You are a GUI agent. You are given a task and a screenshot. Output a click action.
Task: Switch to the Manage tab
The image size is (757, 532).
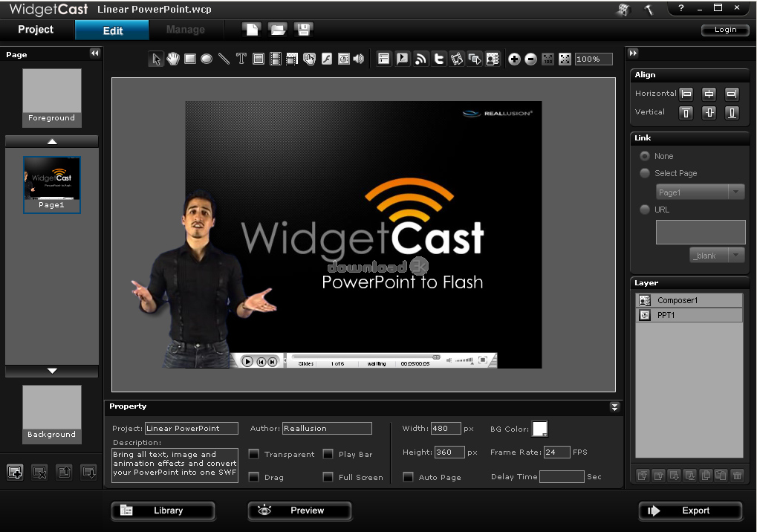186,30
